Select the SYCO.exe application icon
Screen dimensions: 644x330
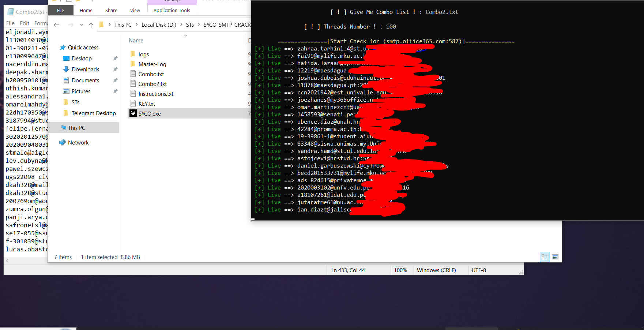tap(133, 113)
